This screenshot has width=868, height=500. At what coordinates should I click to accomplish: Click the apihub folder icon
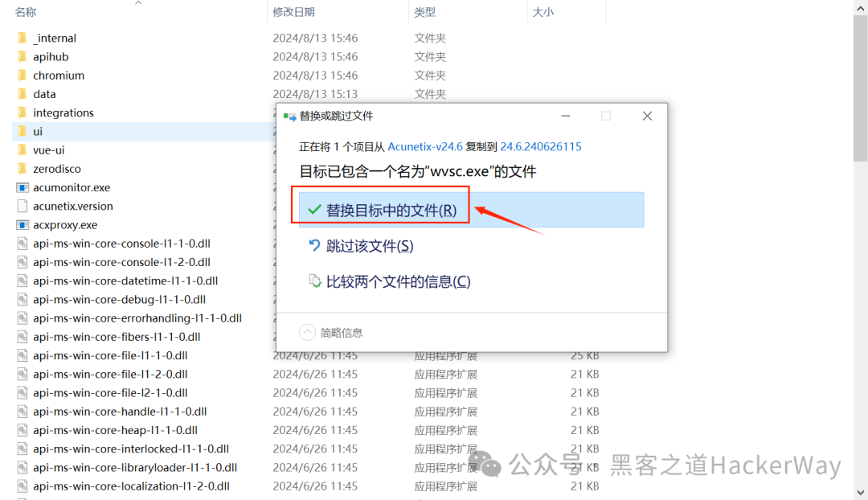(x=23, y=56)
